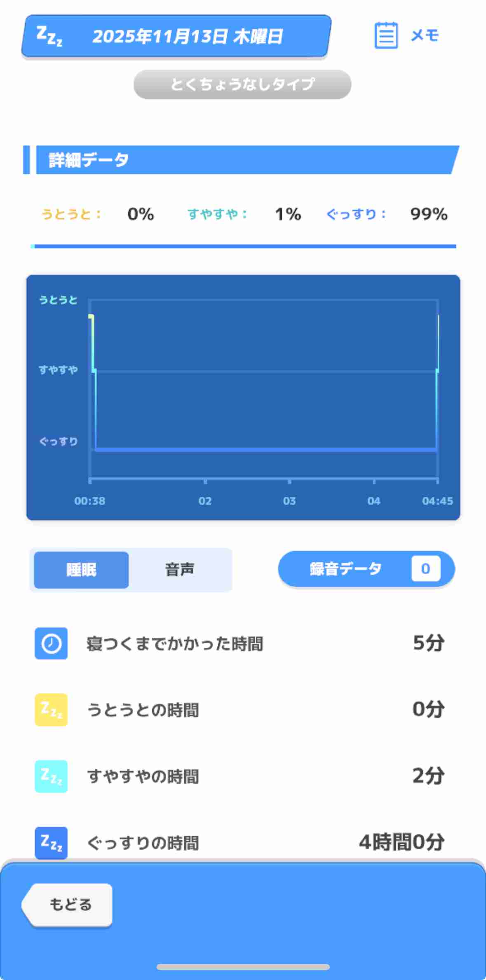The image size is (486, 980).
Task: Tap the clock icon for time-to-sleep
Action: point(51,643)
